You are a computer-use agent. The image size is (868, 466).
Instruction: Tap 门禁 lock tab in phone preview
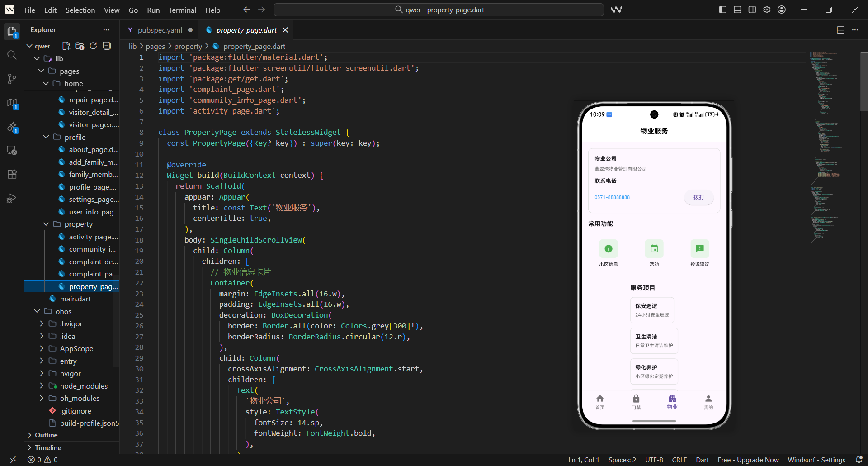tap(636, 402)
